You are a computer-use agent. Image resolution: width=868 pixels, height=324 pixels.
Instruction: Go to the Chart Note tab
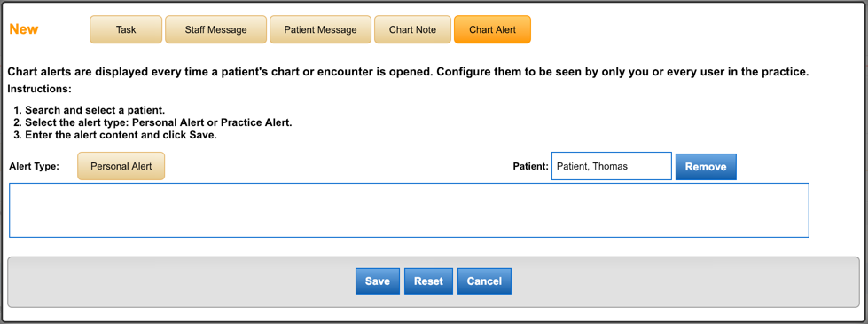click(x=412, y=29)
